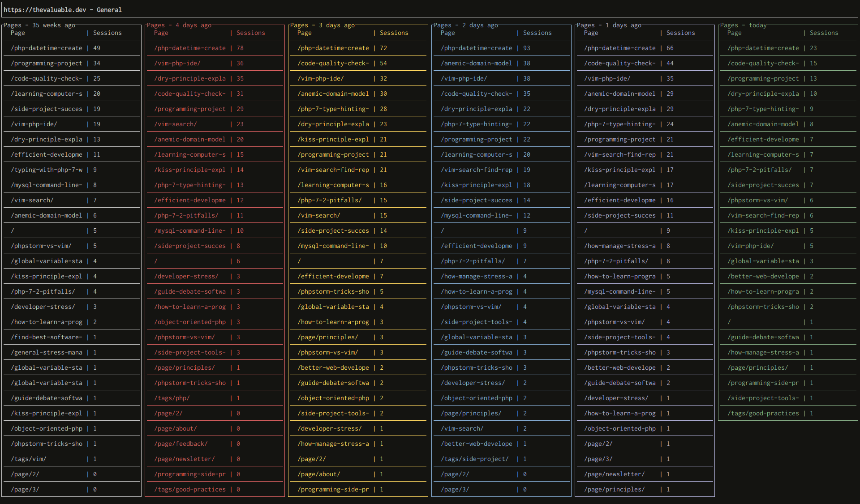Select /vim-search-find-rep row in 1 days ago panel
860x504 pixels.
point(619,154)
